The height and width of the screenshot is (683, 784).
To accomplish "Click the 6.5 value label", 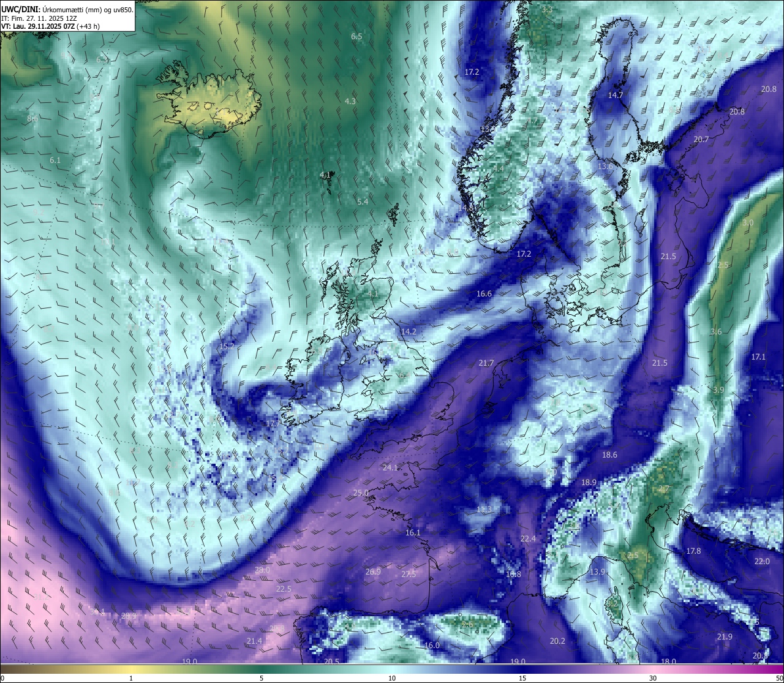I will click(x=356, y=37).
